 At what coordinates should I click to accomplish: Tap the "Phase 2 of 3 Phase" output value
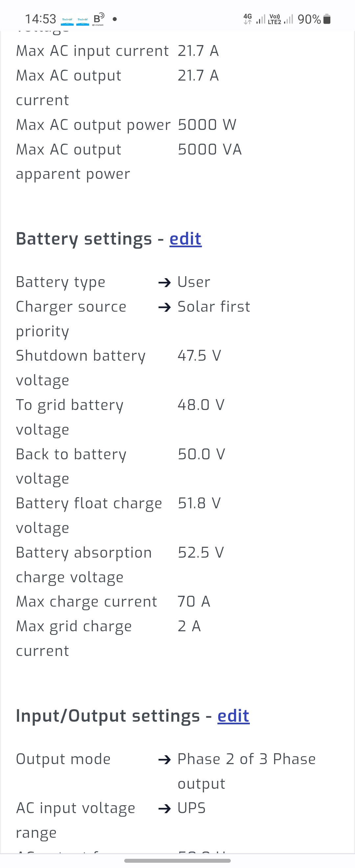pos(246,759)
